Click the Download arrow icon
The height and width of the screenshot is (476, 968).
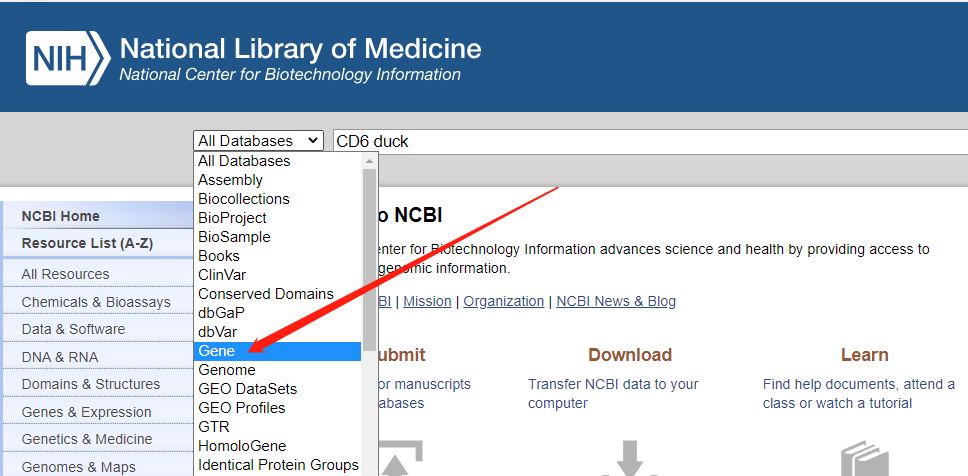tap(629, 459)
